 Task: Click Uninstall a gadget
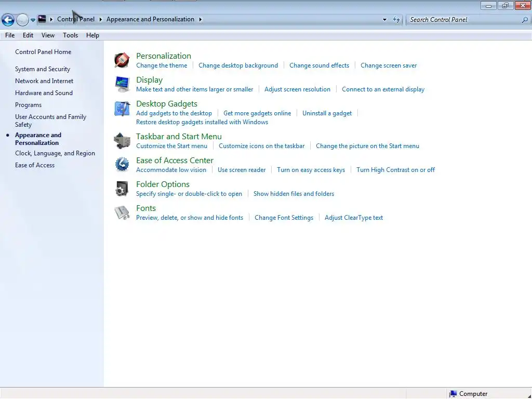(327, 113)
